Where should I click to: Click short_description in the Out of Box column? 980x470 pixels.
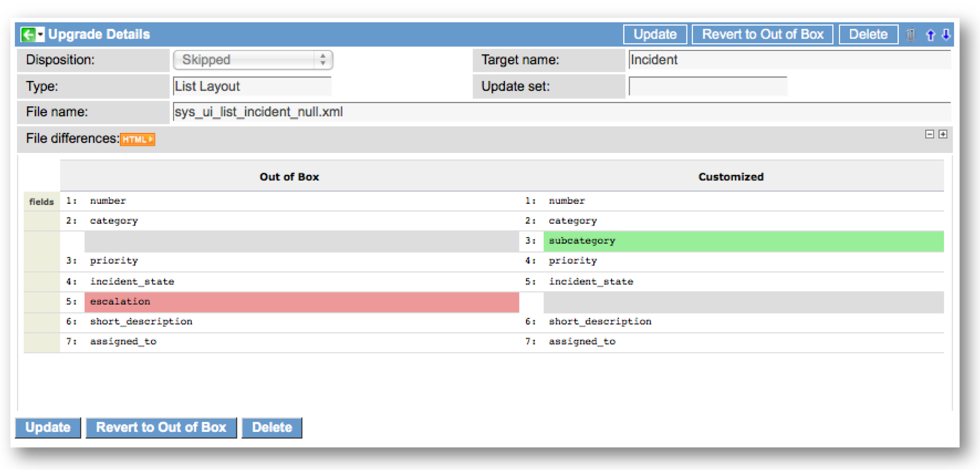pyautogui.click(x=141, y=322)
